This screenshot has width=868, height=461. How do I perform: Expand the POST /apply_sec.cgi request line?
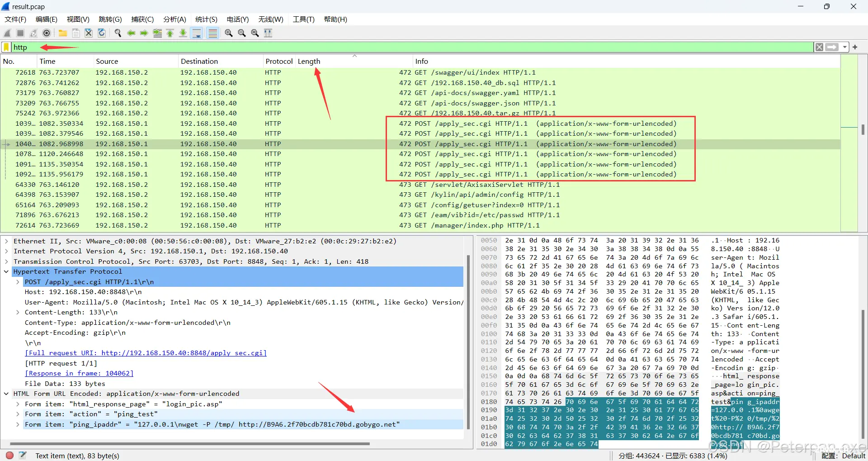[x=18, y=282]
